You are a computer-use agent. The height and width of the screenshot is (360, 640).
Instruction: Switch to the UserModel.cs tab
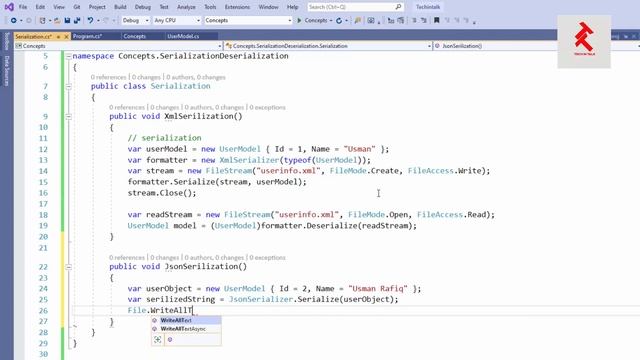coord(183,36)
